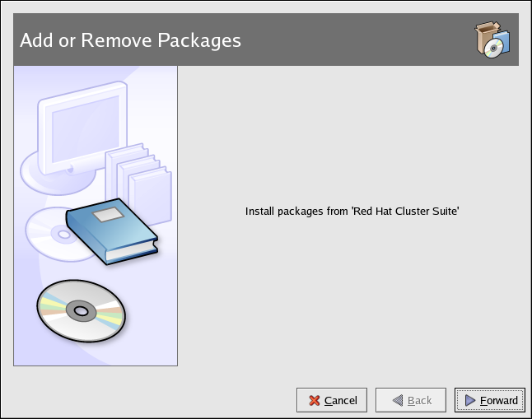Click the Forward button
Viewport: 532px width, 419px height.
(490, 400)
